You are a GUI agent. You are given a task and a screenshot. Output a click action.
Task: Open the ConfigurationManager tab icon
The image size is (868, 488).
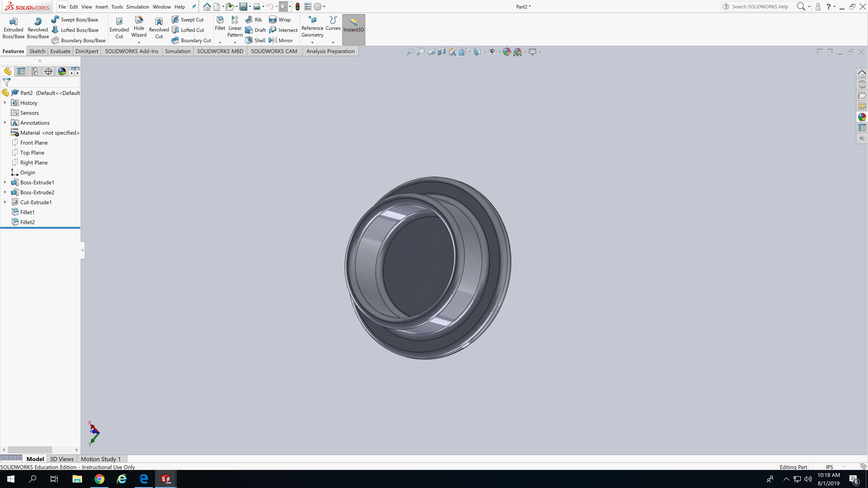pos(35,71)
